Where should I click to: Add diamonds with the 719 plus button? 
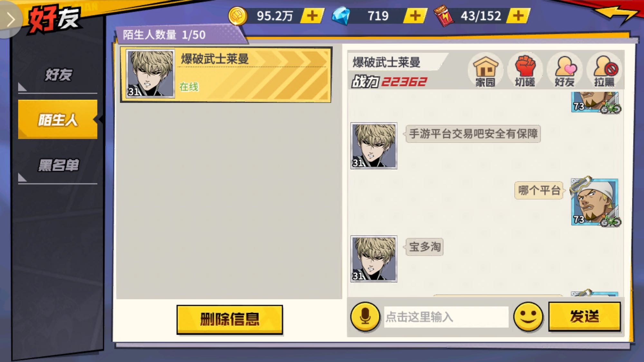(x=415, y=16)
